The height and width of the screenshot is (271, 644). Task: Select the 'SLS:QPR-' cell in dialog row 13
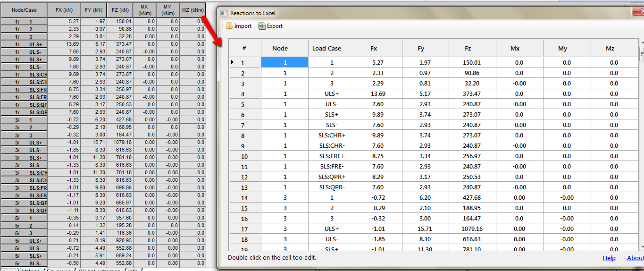pos(332,187)
